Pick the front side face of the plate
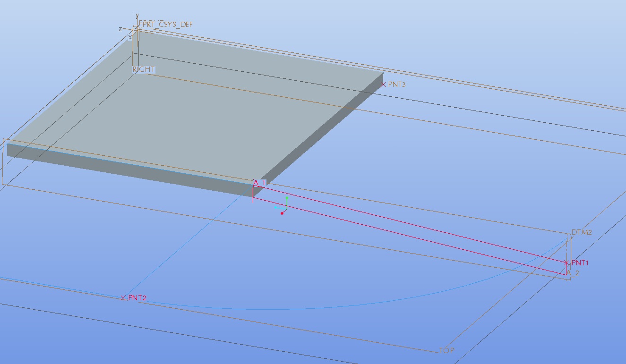Screen dimensions: 626x364 click(130, 170)
